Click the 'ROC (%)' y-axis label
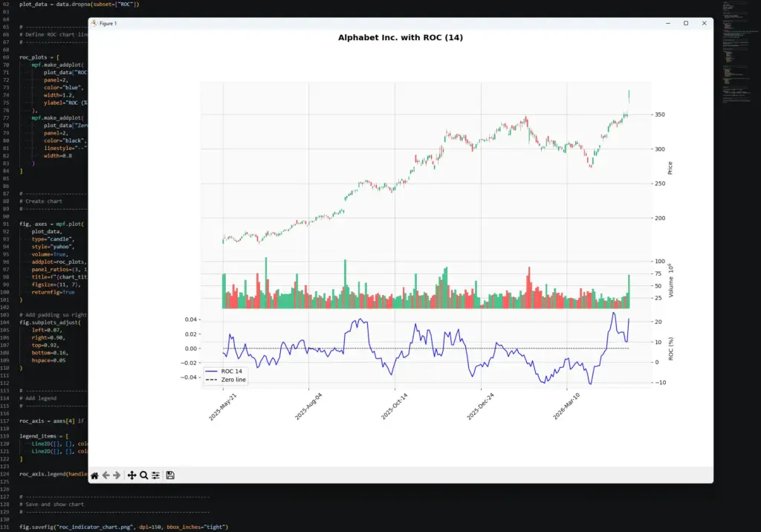This screenshot has height=532, width=761. (671, 348)
